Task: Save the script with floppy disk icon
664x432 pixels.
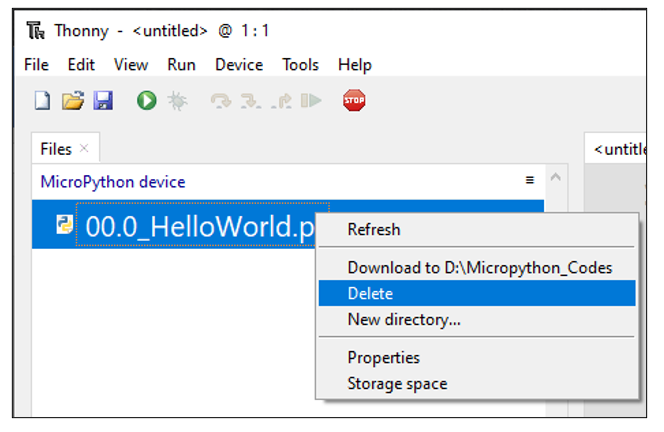Action: point(103,101)
